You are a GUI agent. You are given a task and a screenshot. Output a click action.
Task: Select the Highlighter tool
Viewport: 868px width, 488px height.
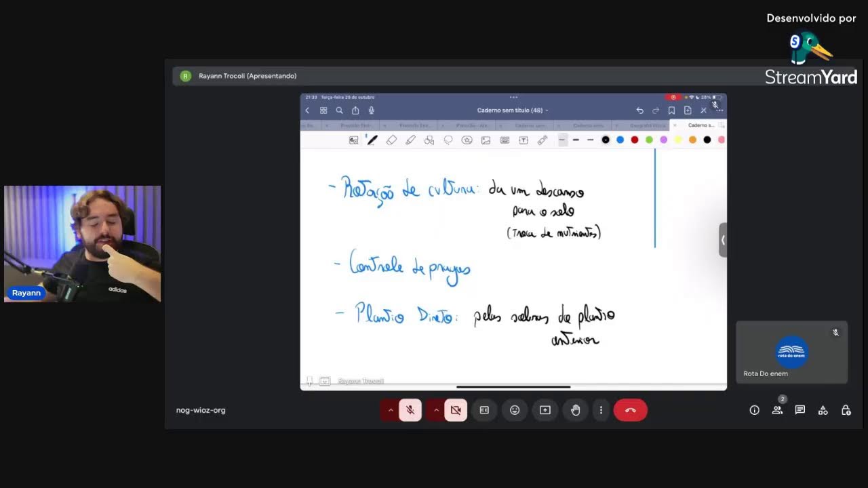[410, 140]
